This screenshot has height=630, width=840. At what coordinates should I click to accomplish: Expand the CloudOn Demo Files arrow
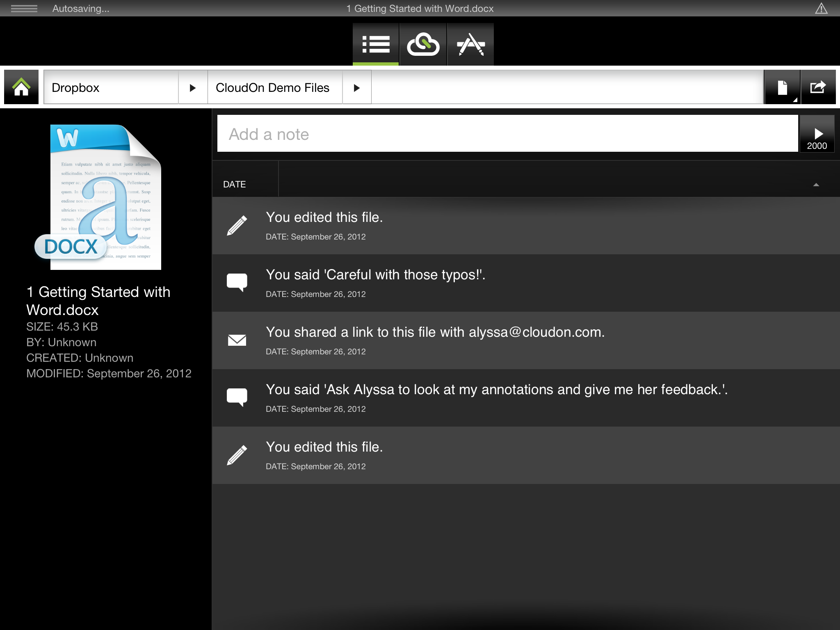pos(356,88)
